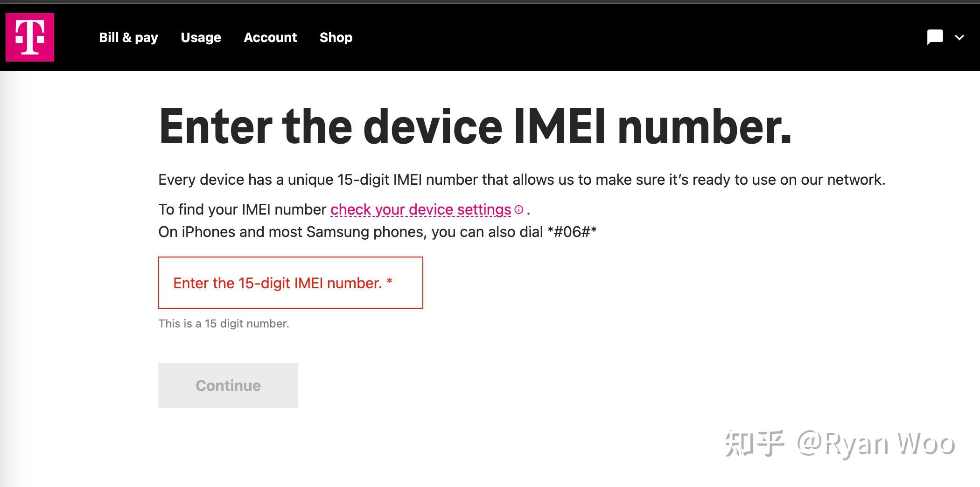980x487 pixels.
Task: Focus the 15-digit IMEI number input field
Action: tap(290, 283)
